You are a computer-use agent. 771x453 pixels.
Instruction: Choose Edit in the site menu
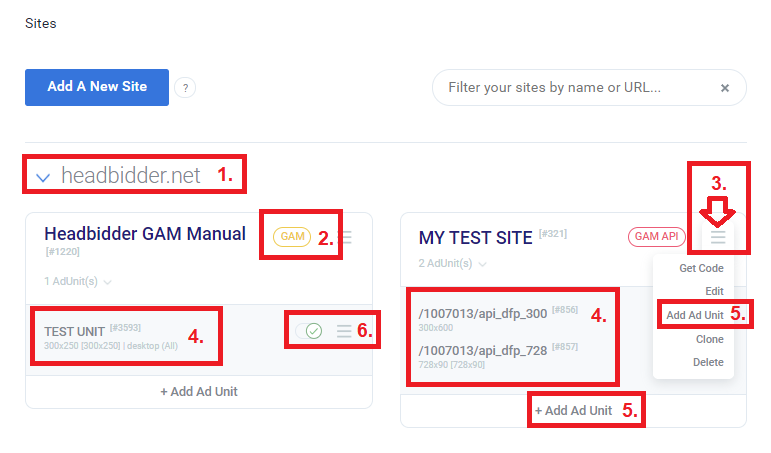(713, 291)
